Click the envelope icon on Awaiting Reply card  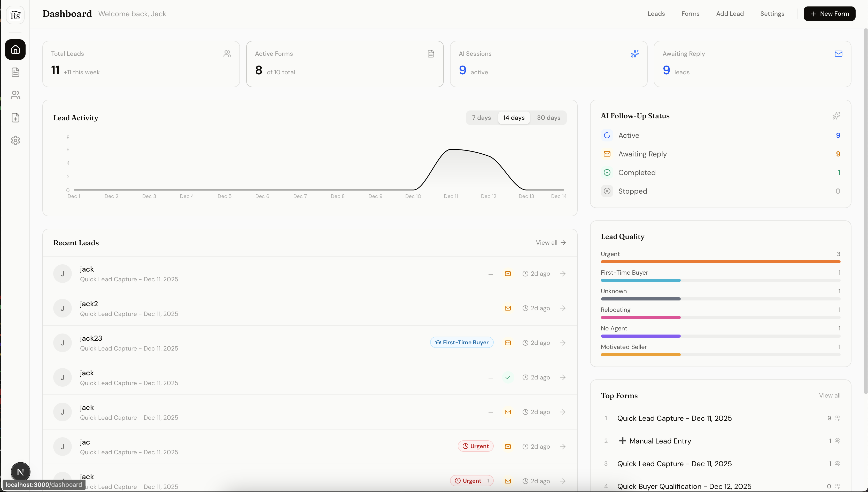(x=838, y=53)
